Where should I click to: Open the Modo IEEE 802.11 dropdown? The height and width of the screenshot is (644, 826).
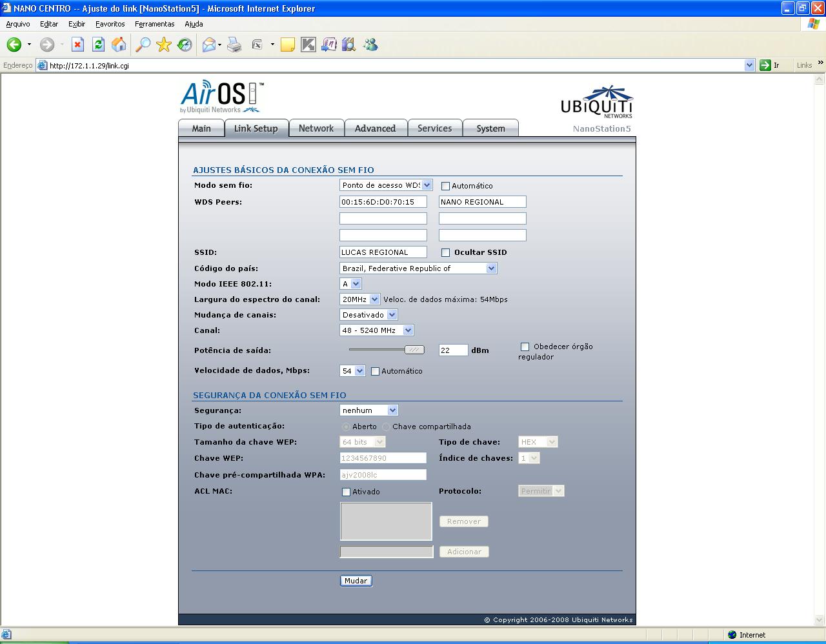(x=350, y=284)
